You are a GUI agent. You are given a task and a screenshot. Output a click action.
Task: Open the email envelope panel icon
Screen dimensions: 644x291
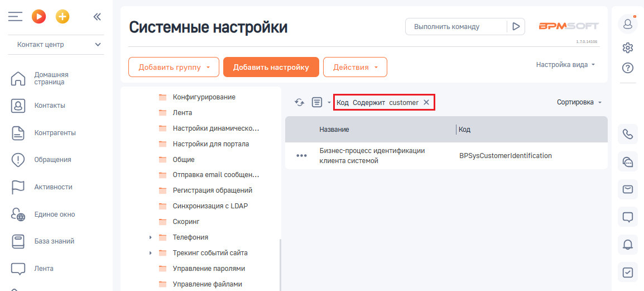[x=628, y=189]
